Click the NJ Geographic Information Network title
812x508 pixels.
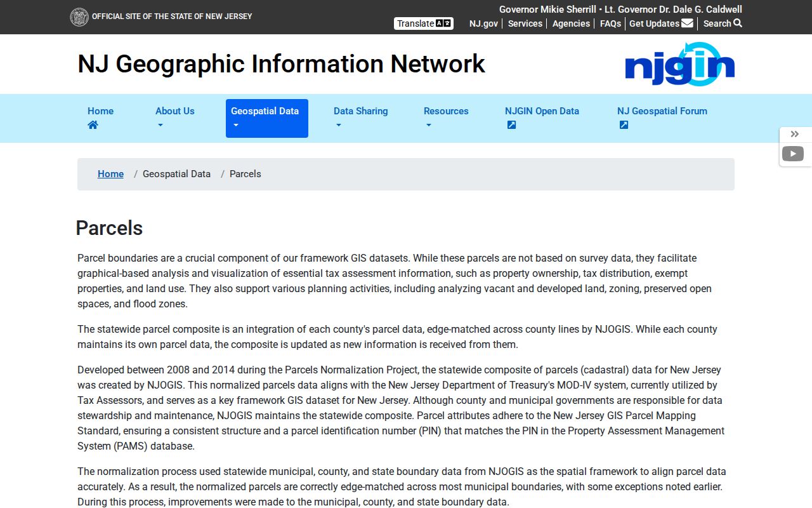coord(281,64)
